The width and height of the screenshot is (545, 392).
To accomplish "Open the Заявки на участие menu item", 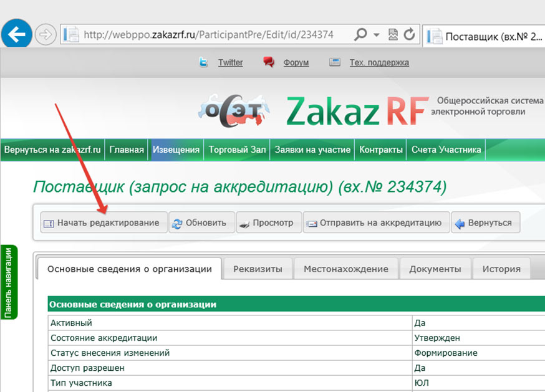I will pos(312,150).
